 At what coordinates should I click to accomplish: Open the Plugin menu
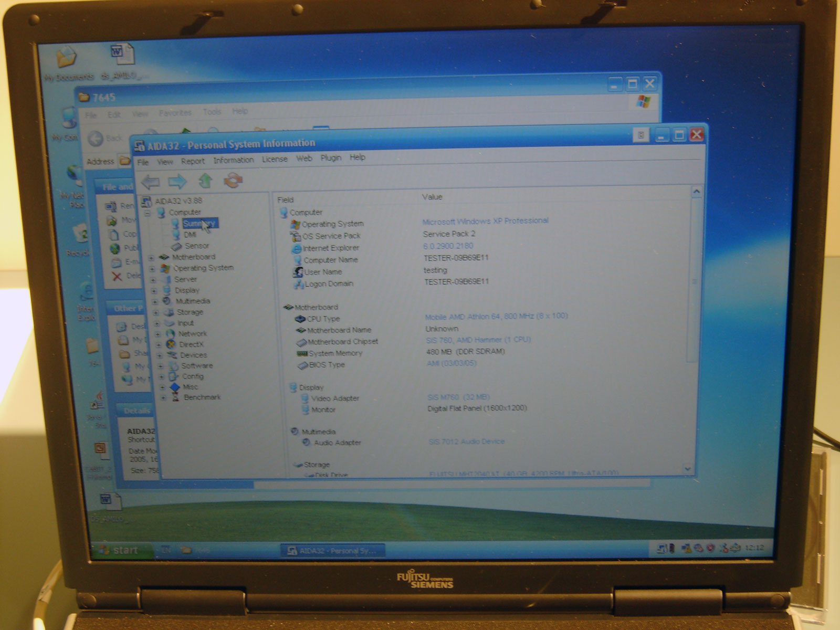coord(331,158)
